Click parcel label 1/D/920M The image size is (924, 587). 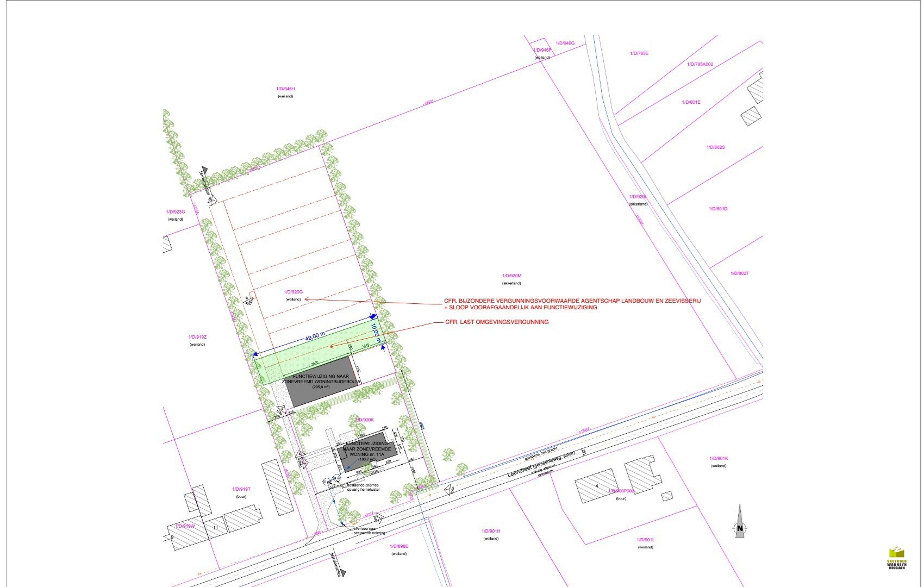coord(511,276)
